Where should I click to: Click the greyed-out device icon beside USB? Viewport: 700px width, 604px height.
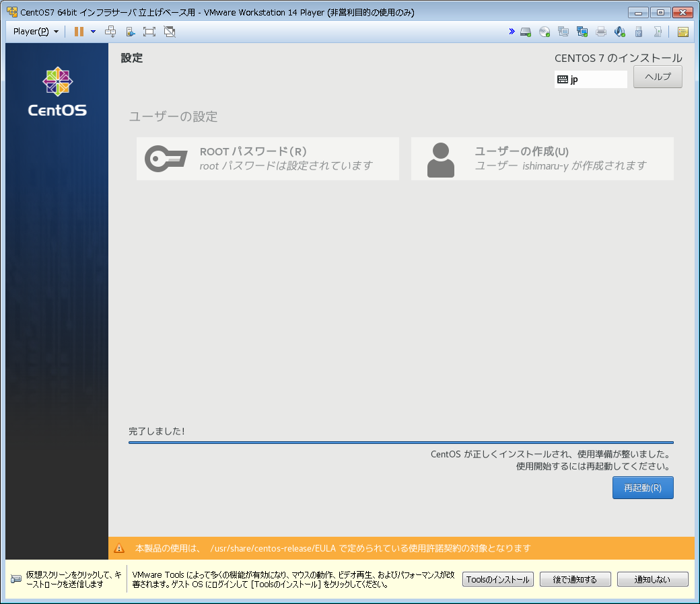(658, 32)
